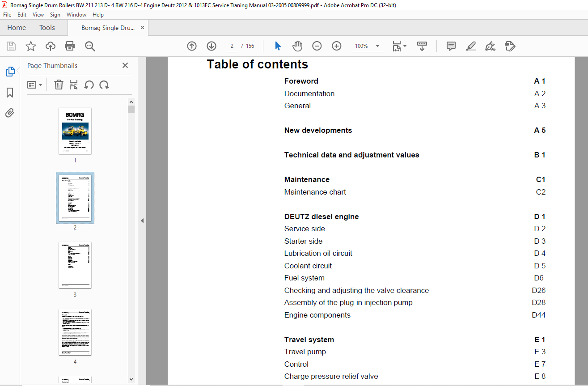The image size is (588, 386).
Task: Select the arrow selection tool
Action: [278, 46]
